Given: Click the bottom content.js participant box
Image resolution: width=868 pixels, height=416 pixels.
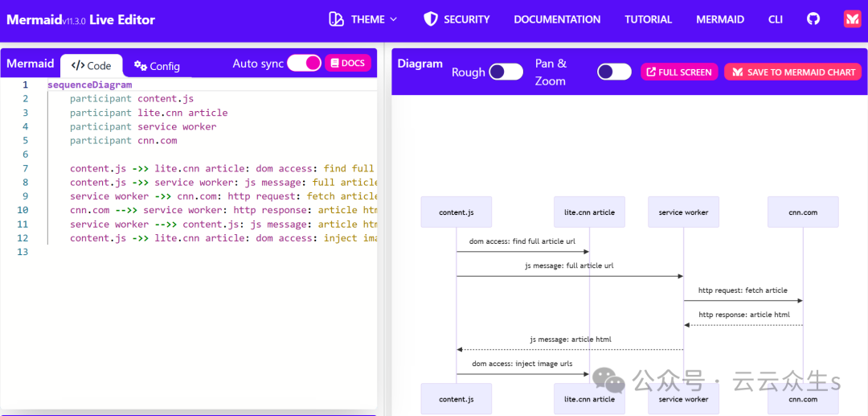Looking at the screenshot, I should 457,398.
